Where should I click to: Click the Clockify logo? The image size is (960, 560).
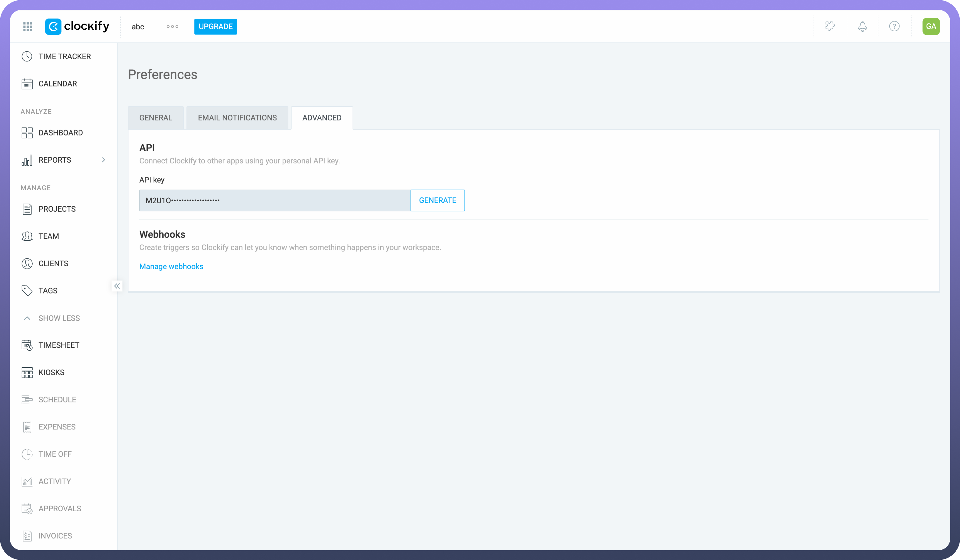[x=77, y=26]
